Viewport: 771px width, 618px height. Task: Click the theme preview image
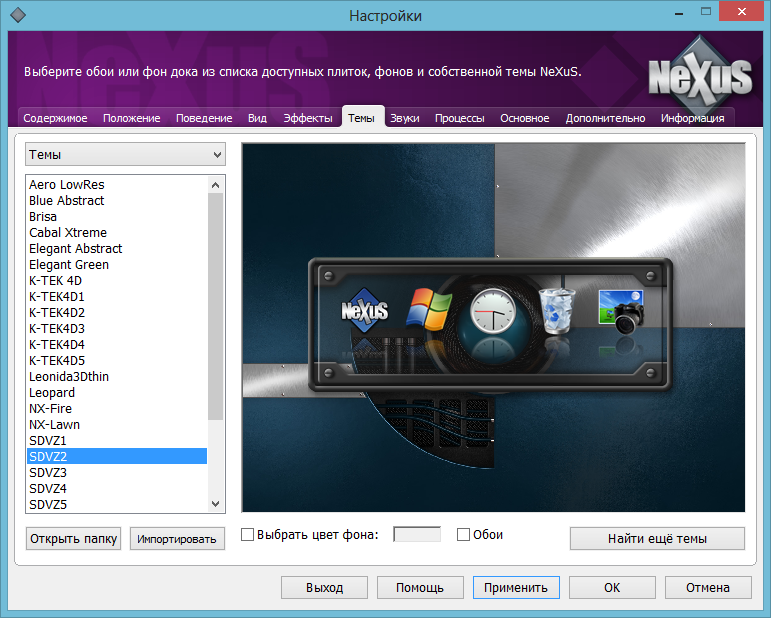(x=494, y=327)
